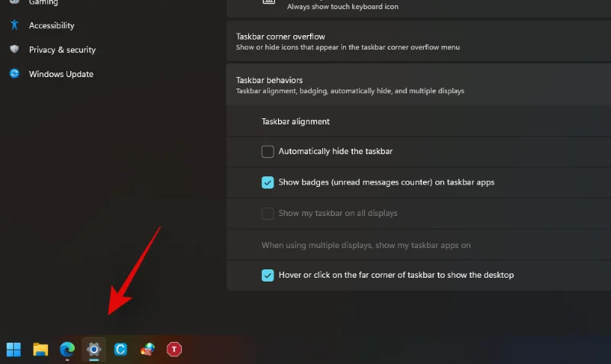Select the Gaming settings category
Screen dimensions: 611x364
44,2
